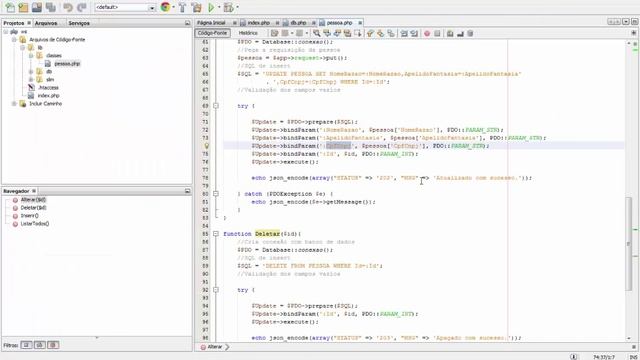Click the Deletar function name in code

(267, 234)
